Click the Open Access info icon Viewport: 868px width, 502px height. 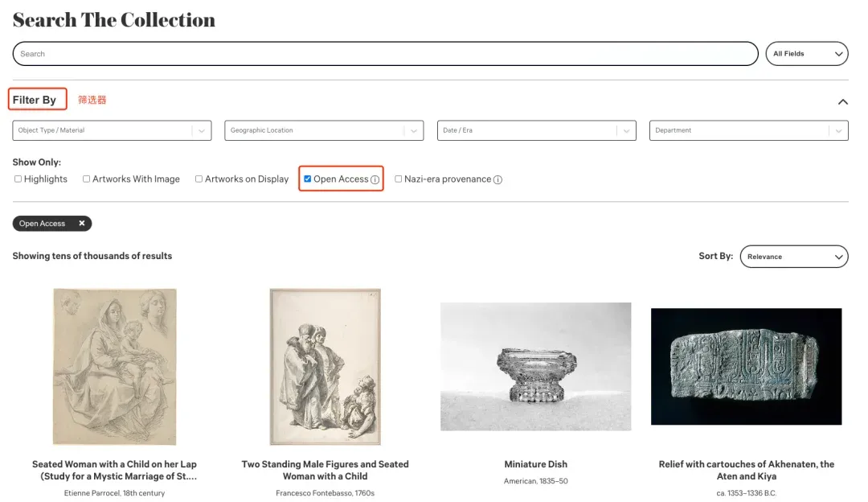click(x=375, y=179)
